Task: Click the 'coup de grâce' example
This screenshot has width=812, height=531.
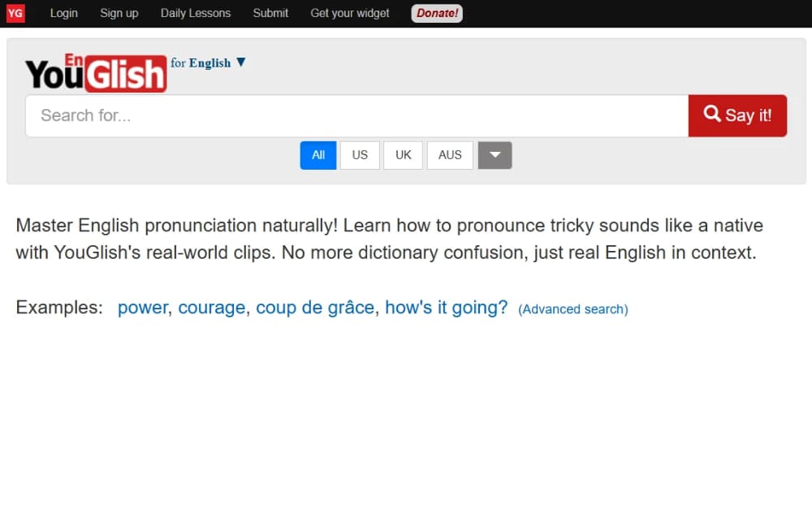Action: click(x=315, y=308)
